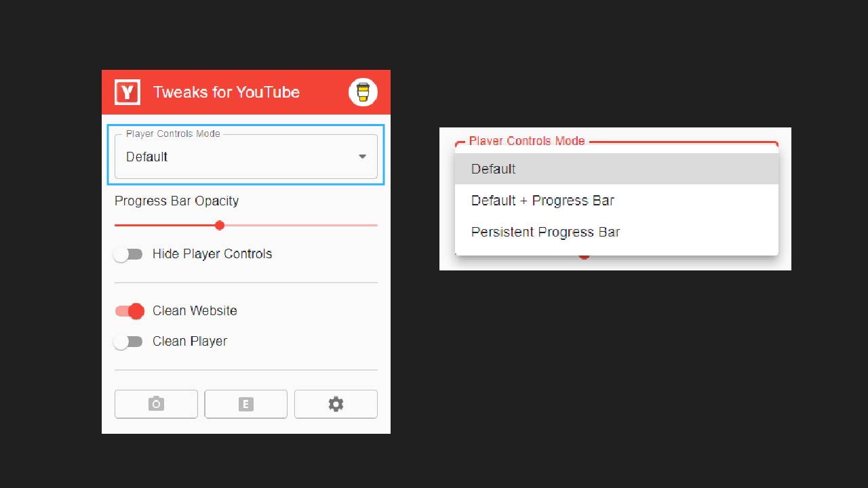Click the Progress Bar Opacity slider handle
The width and height of the screenshot is (868, 488).
(219, 225)
